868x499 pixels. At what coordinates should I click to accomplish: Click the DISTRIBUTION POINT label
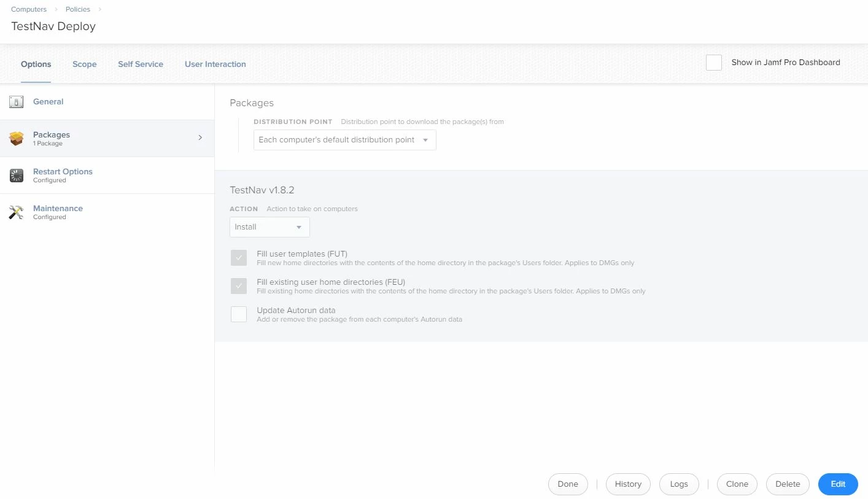pos(293,122)
